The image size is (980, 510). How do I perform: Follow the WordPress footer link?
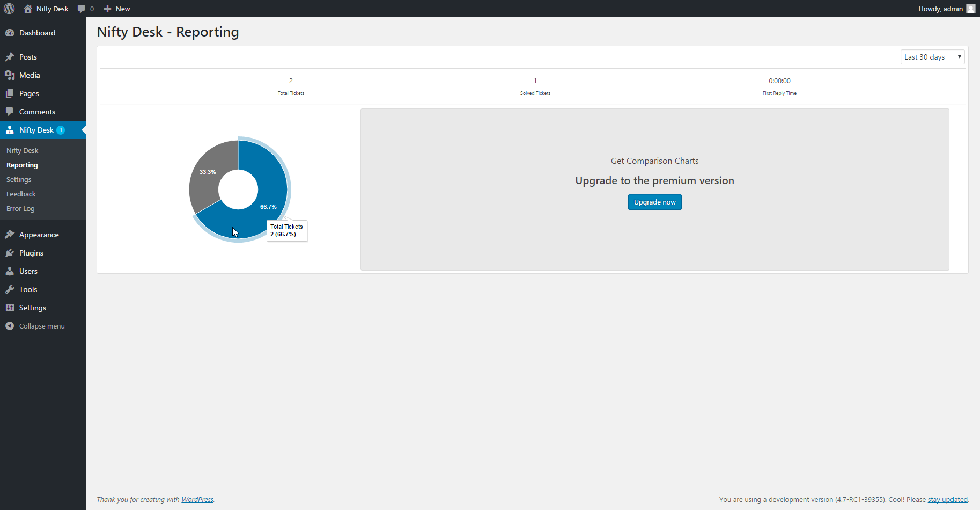click(x=197, y=499)
